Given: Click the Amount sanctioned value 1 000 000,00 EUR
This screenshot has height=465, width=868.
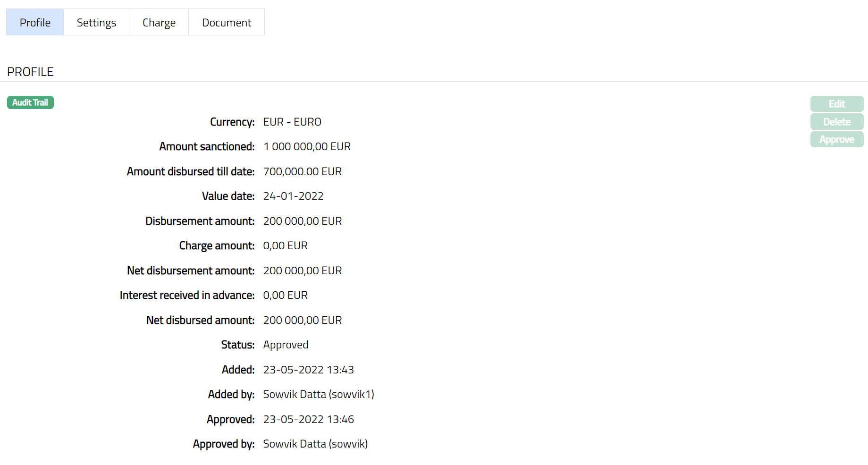Looking at the screenshot, I should [x=307, y=147].
